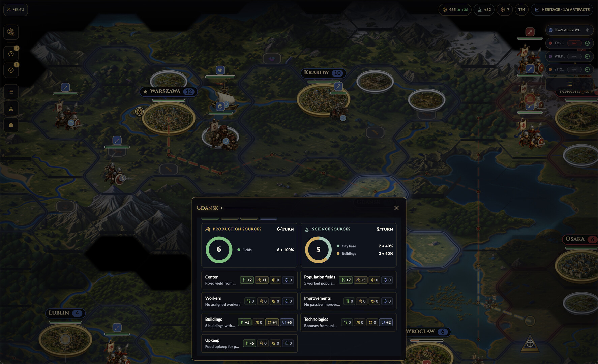This screenshot has height=364, width=598.
Task: Click the Technologies row
Action: tap(349, 322)
